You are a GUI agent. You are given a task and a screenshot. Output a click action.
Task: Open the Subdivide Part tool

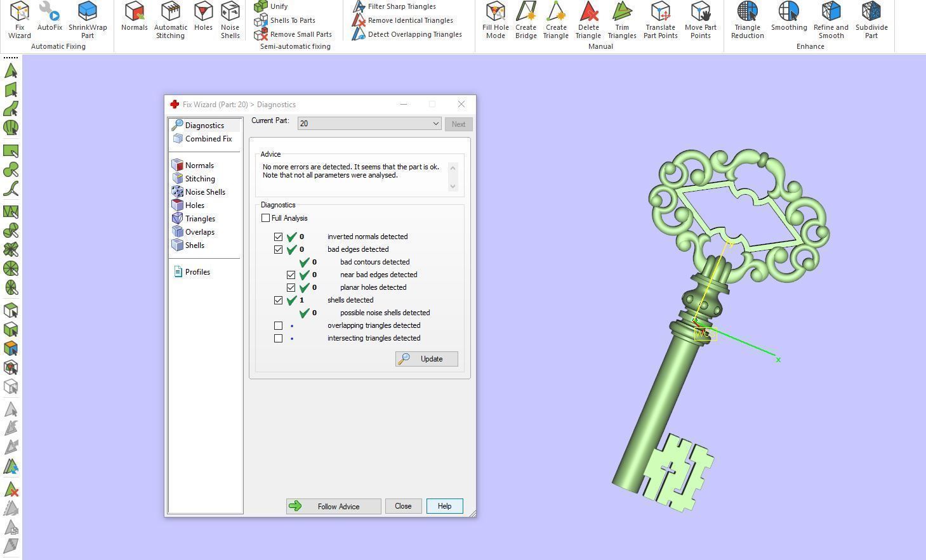tap(871, 19)
